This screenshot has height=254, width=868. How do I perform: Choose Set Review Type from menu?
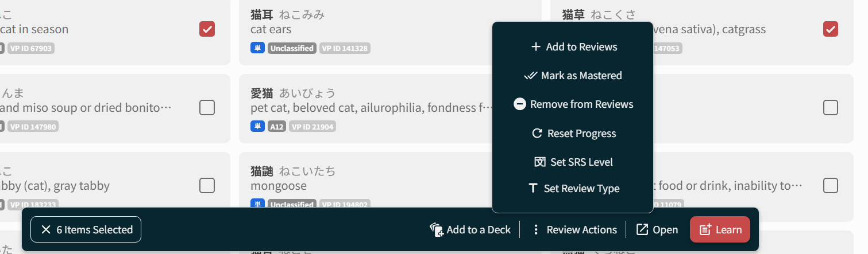(x=581, y=189)
